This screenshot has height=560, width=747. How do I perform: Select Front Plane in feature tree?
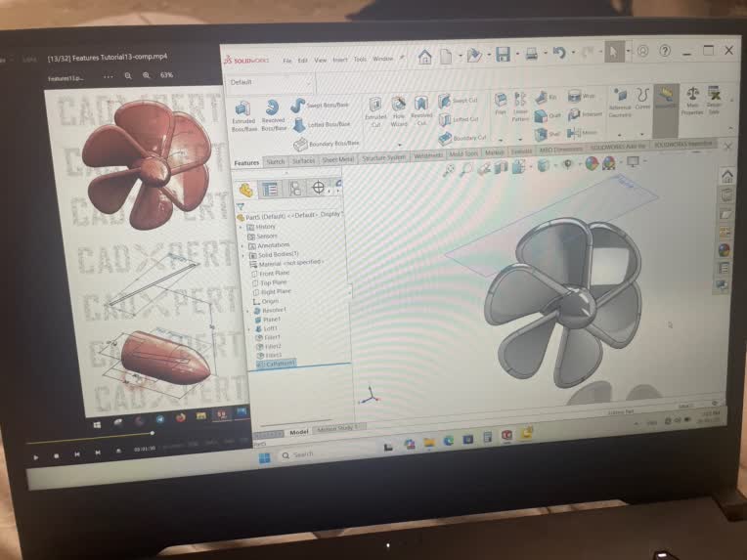point(271,274)
